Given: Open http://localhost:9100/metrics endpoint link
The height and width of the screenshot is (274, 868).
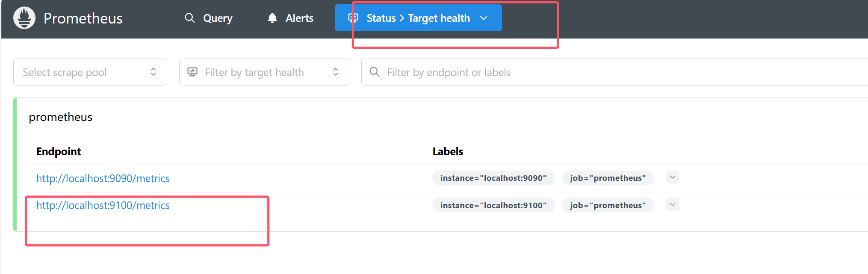Looking at the screenshot, I should 103,206.
